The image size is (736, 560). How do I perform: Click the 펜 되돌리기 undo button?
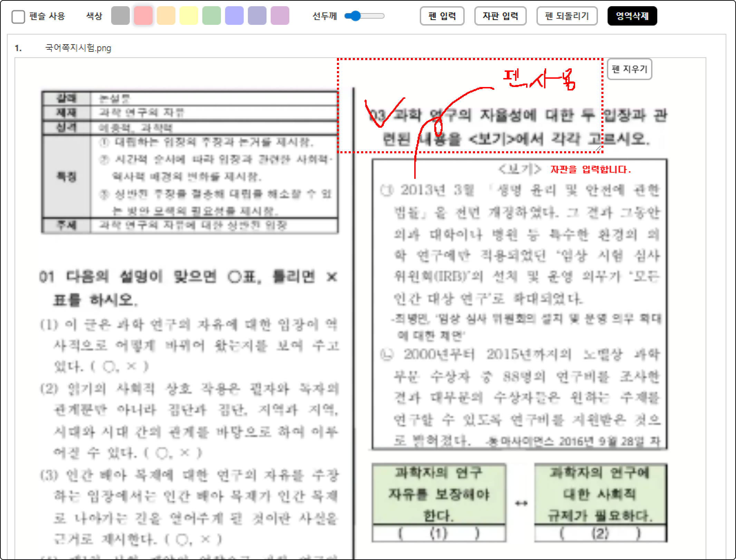567,16
